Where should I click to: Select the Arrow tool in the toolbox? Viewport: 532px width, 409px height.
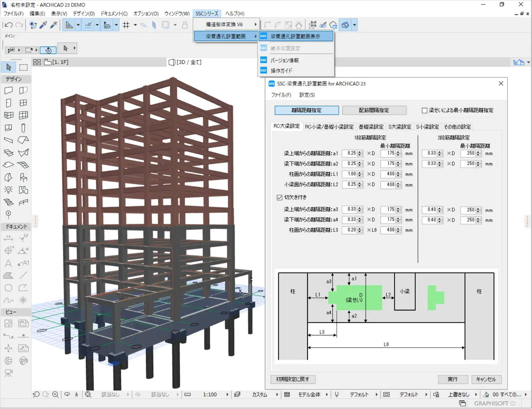tap(9, 67)
